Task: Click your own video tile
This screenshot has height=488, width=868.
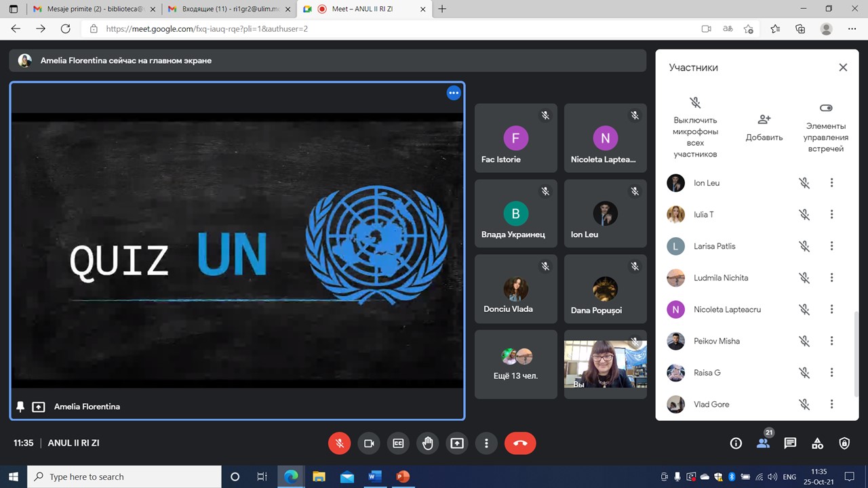Action: tap(606, 365)
